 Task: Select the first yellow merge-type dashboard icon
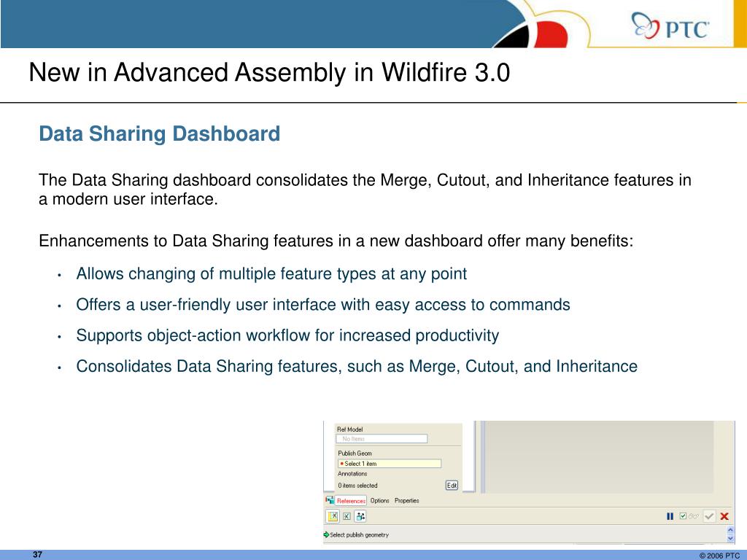click(x=333, y=516)
